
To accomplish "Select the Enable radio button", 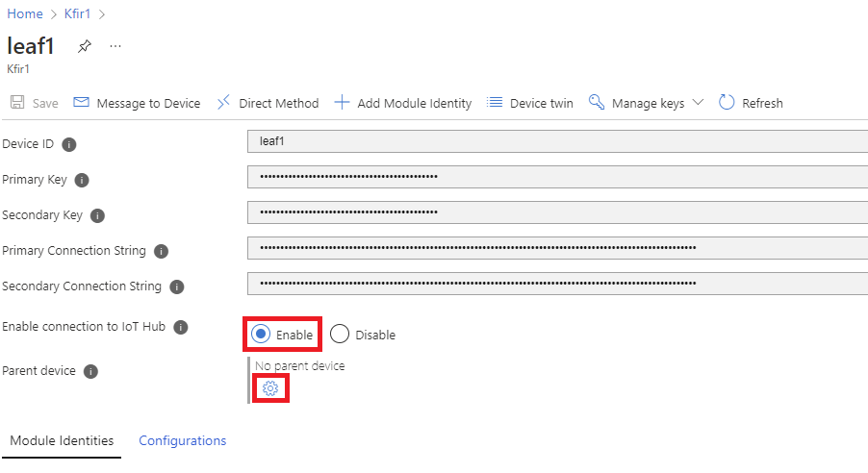I will (260, 335).
